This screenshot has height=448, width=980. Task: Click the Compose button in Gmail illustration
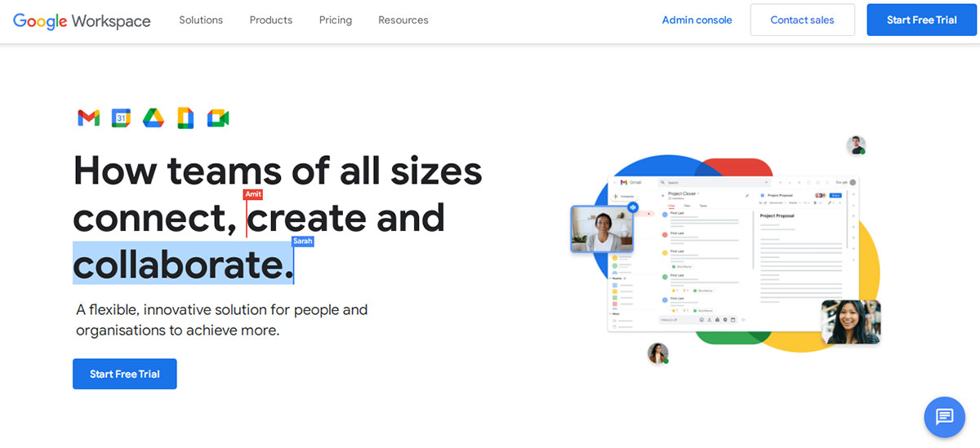pyautogui.click(x=625, y=197)
